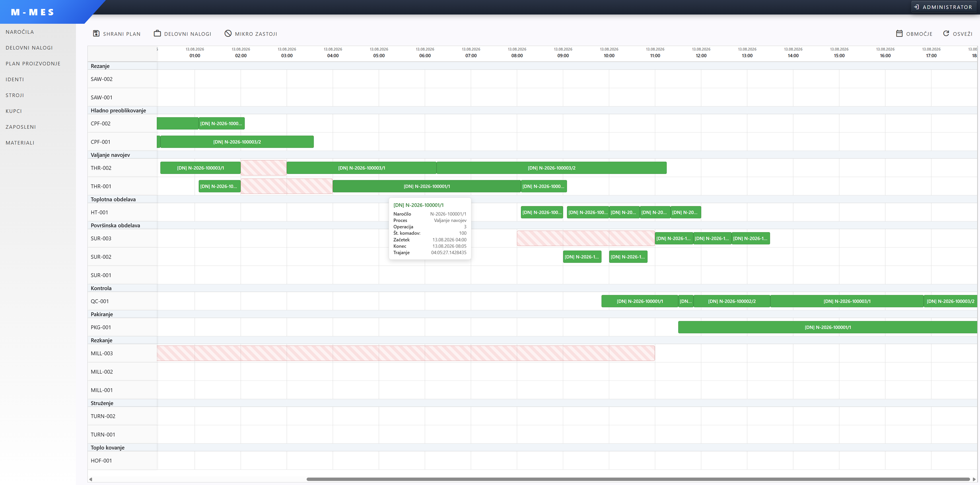Click the HOF-001 machine row label
Screen dimensions: 980x485
point(101,461)
